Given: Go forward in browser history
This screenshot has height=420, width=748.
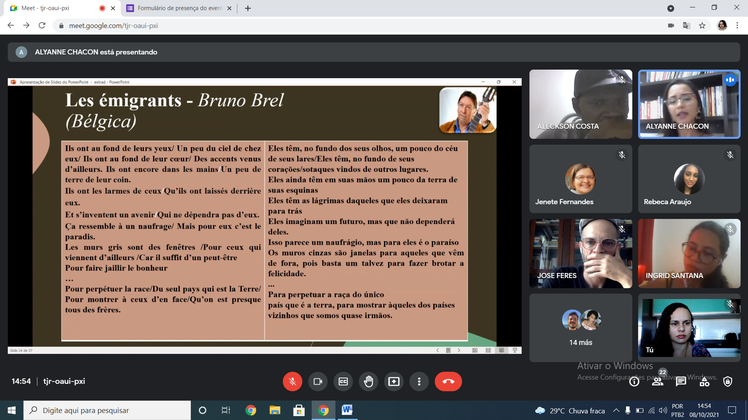Looking at the screenshot, I should click(x=26, y=25).
